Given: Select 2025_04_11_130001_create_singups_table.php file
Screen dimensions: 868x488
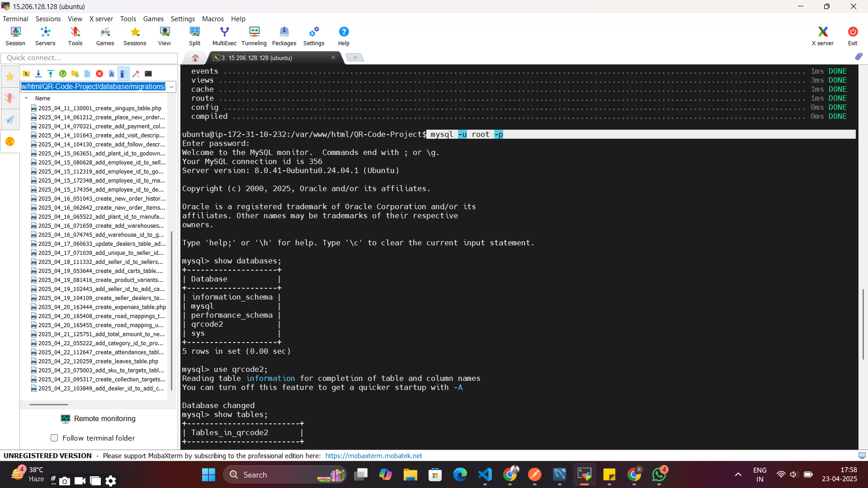Looking at the screenshot, I should 99,108.
